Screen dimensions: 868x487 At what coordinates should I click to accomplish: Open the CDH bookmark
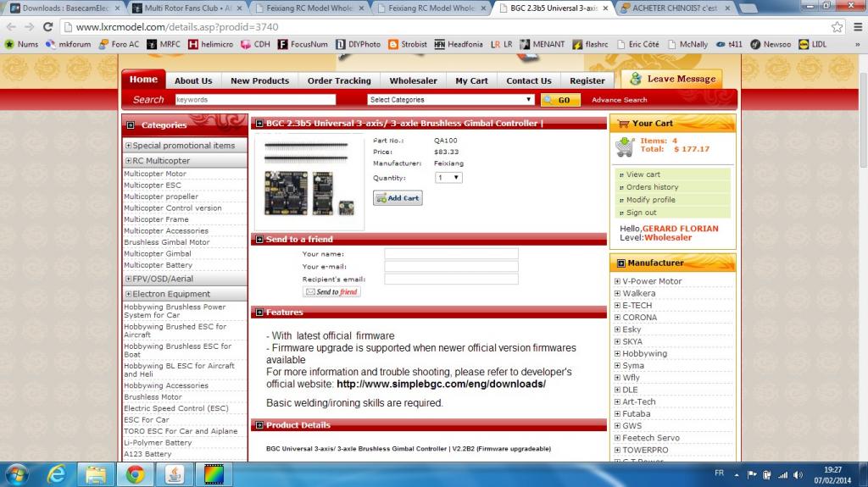(x=255, y=44)
